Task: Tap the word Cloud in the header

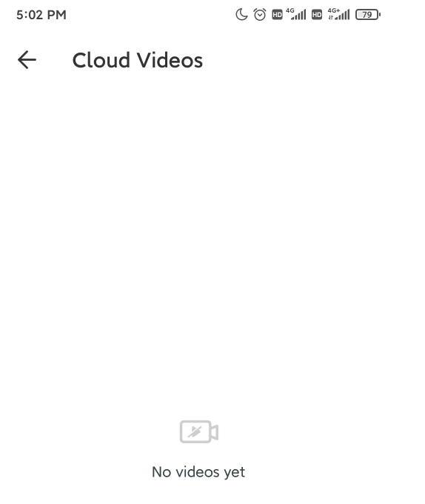Action: coord(101,60)
